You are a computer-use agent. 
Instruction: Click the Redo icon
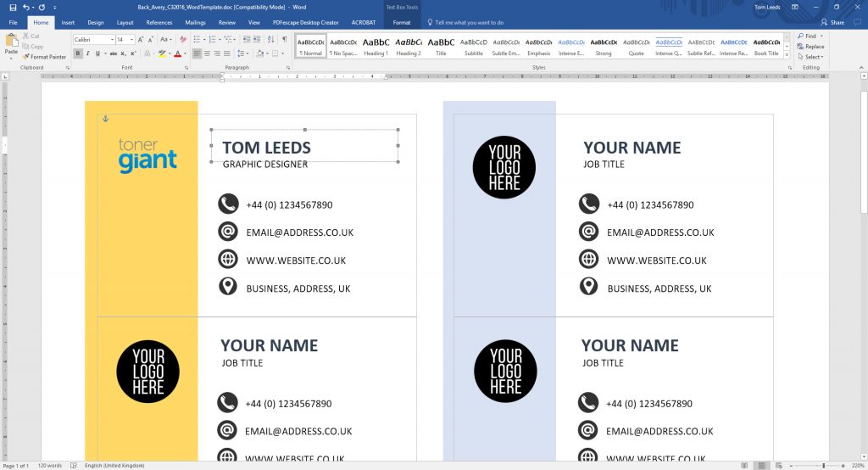[42, 7]
